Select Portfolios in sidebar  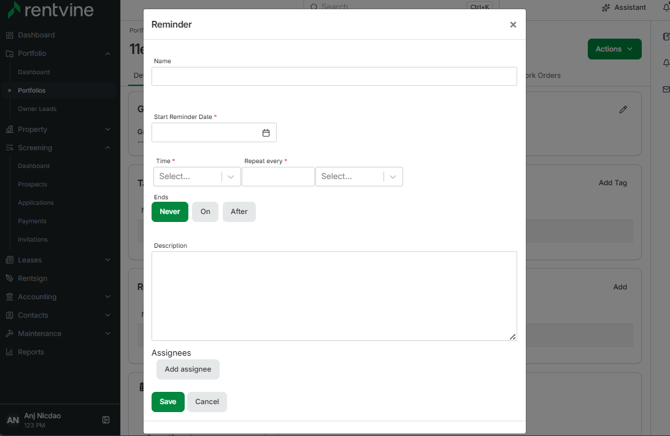[x=31, y=91]
